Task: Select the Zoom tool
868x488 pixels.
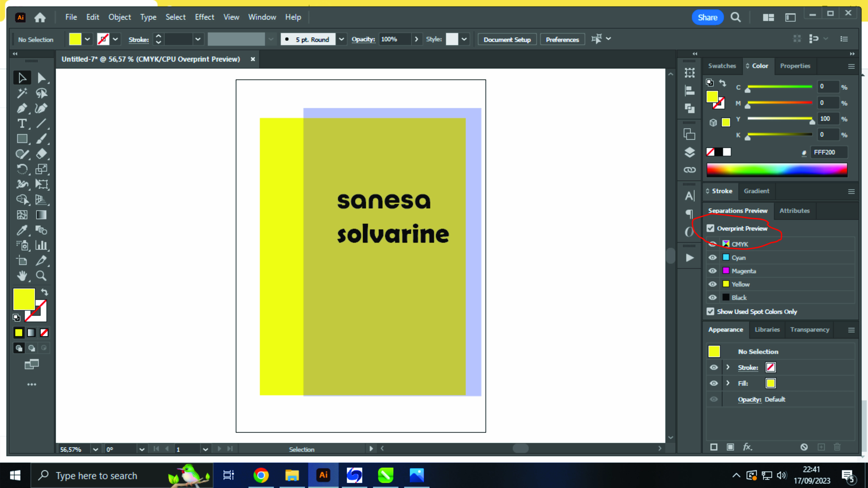Action: pos(41,276)
